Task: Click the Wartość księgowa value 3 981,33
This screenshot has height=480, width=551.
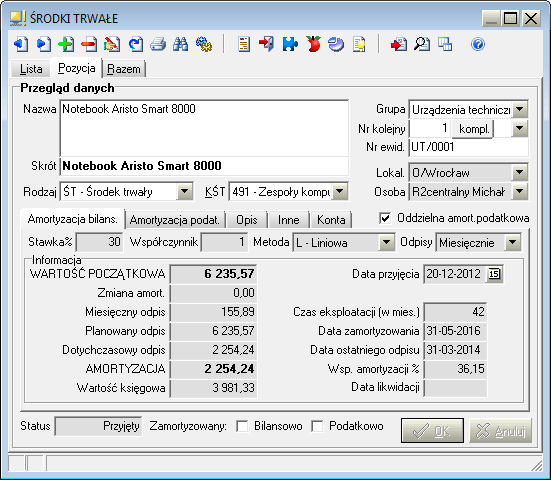Action: point(213,388)
